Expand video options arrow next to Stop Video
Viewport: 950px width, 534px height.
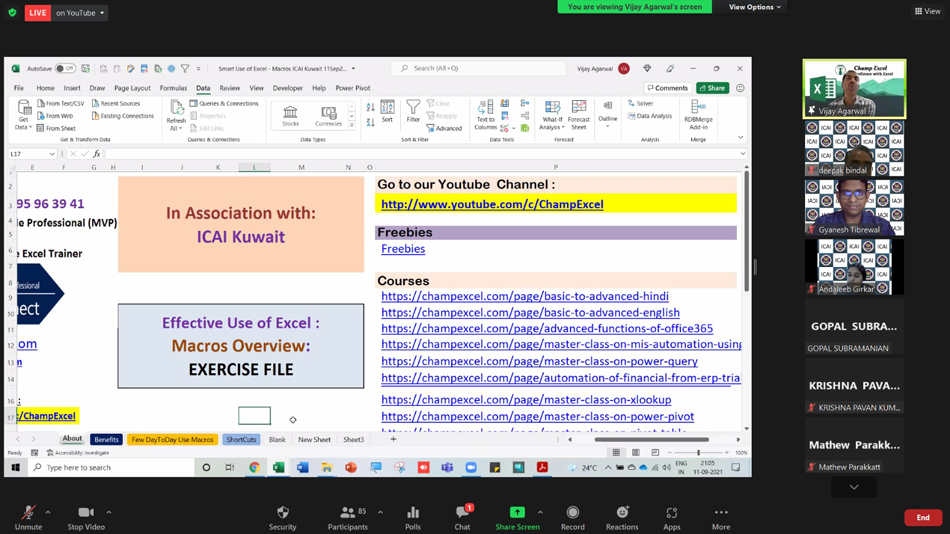[108, 512]
